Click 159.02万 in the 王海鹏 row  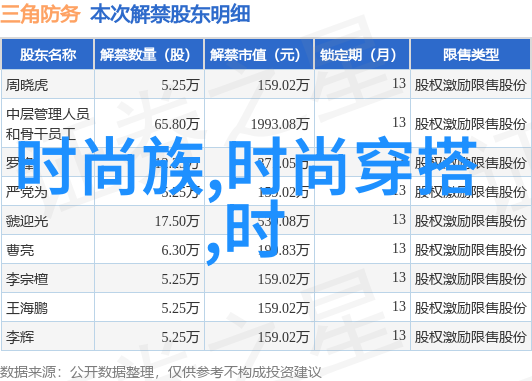click(x=283, y=308)
